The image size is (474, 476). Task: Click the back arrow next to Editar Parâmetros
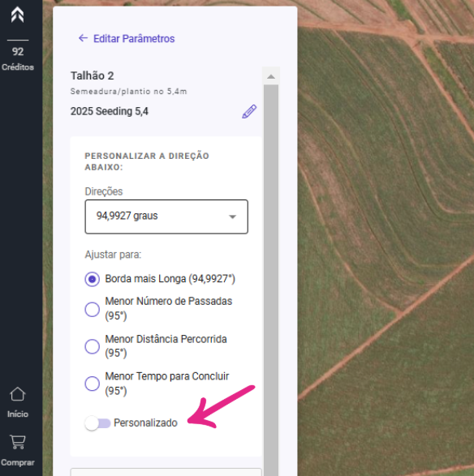[x=83, y=38]
